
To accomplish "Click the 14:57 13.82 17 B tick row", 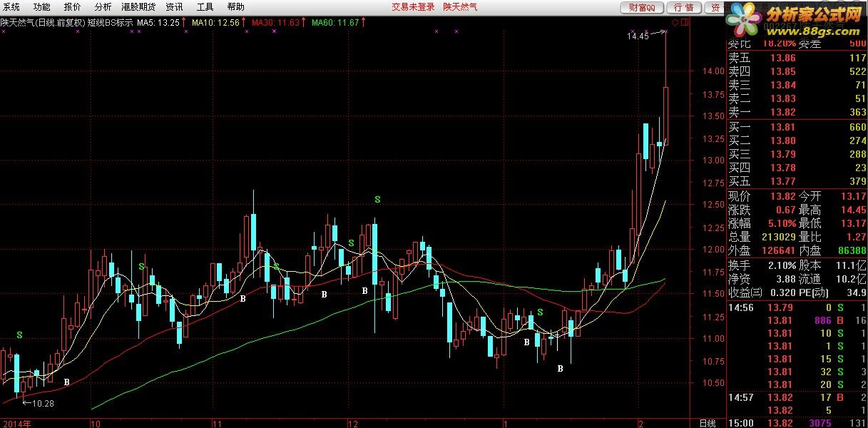I will point(797,397).
